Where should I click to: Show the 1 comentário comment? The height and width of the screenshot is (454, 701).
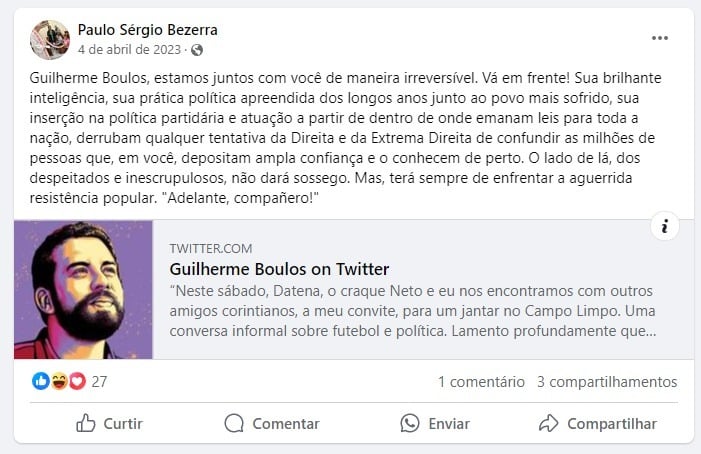(x=481, y=381)
